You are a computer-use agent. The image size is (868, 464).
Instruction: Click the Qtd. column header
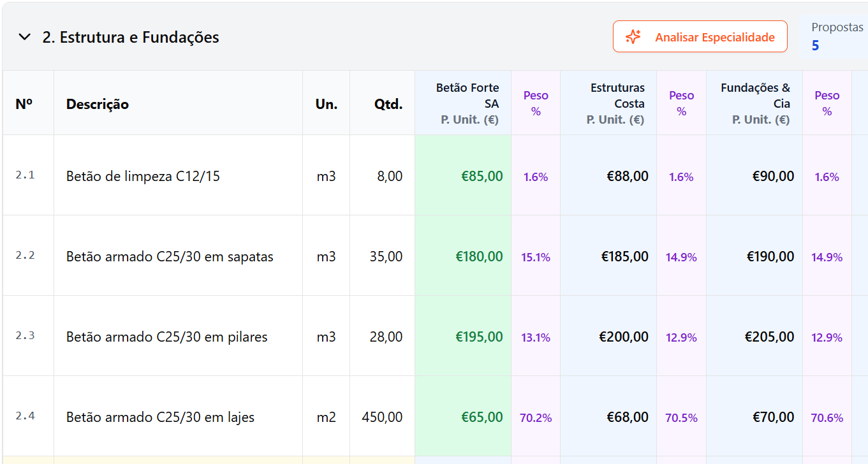(x=388, y=104)
